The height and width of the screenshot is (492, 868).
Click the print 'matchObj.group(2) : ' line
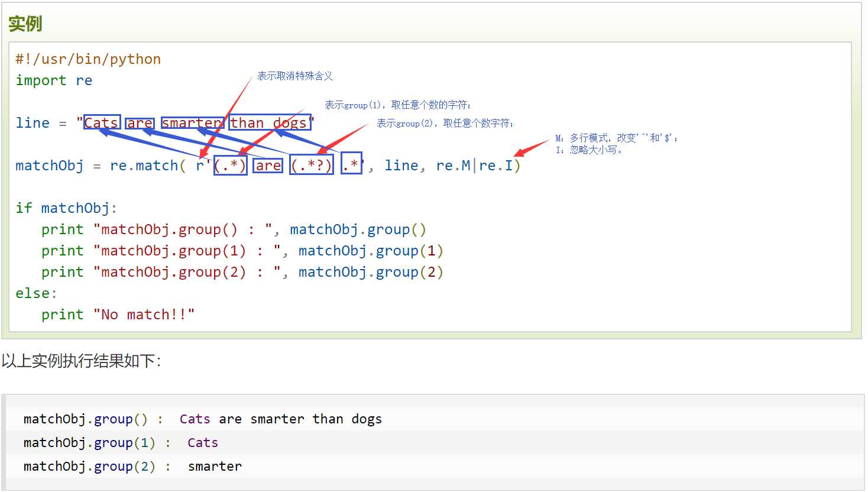[242, 272]
